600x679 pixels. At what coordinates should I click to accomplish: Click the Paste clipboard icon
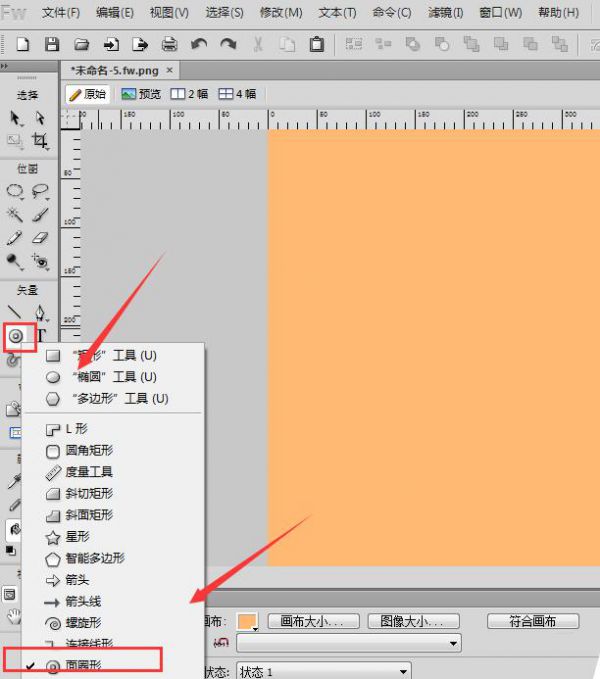316,44
